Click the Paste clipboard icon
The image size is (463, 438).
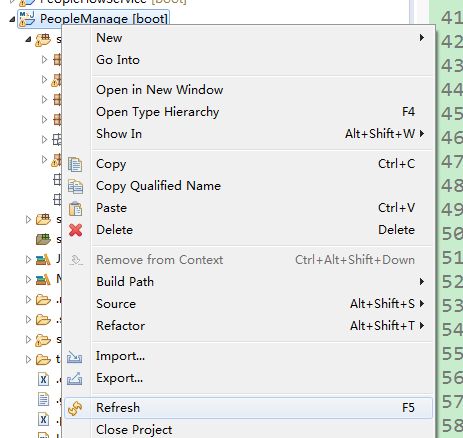[x=75, y=208]
